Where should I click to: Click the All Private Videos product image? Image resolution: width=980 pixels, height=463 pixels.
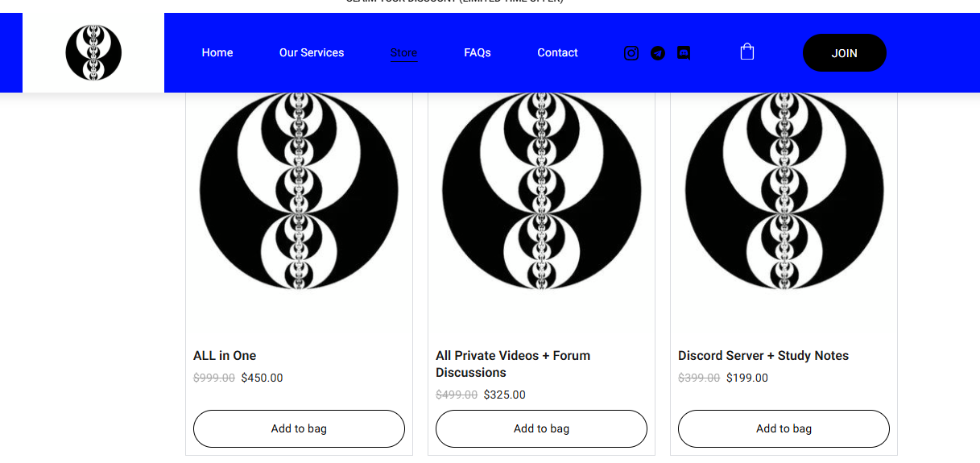(541, 193)
